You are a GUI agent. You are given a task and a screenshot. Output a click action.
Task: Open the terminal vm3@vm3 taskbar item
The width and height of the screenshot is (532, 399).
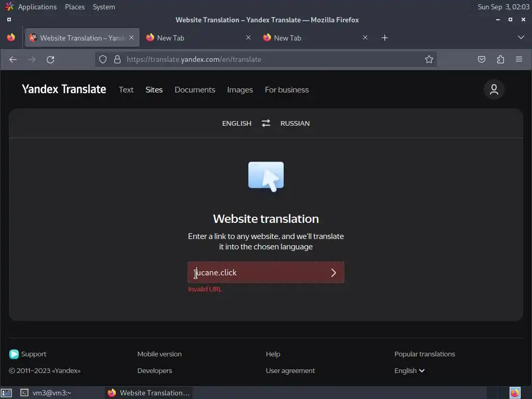pyautogui.click(x=46, y=393)
